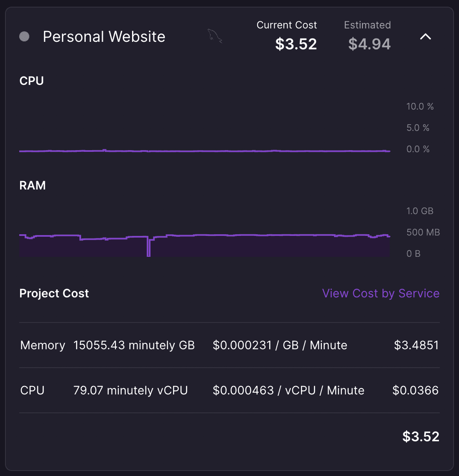Click the RAM usage graph area
Screen dimensions: 459x476
click(205, 245)
